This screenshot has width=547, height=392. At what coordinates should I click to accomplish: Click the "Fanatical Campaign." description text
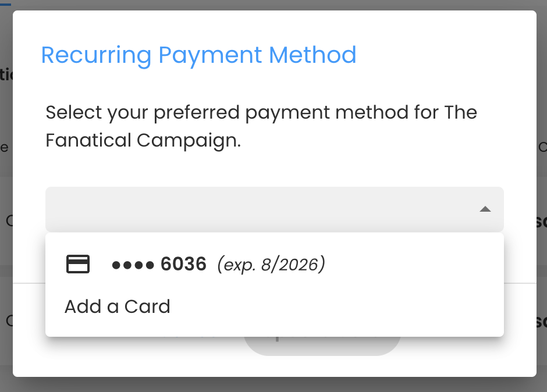(143, 141)
